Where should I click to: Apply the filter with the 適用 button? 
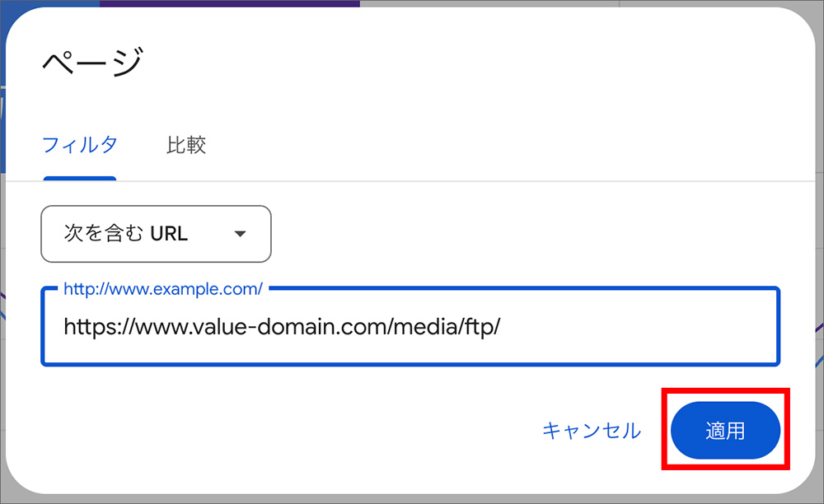pos(726,430)
